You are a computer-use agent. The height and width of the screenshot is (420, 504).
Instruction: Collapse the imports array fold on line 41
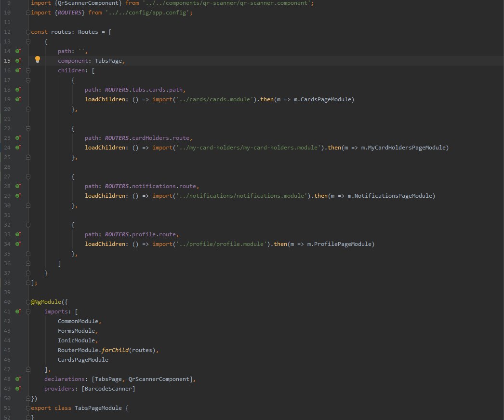pos(28,312)
